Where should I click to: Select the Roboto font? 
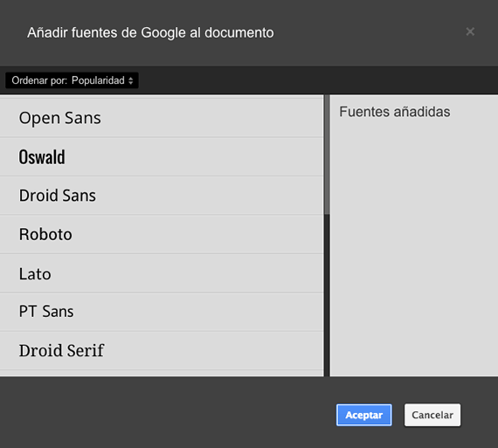pyautogui.click(x=162, y=234)
